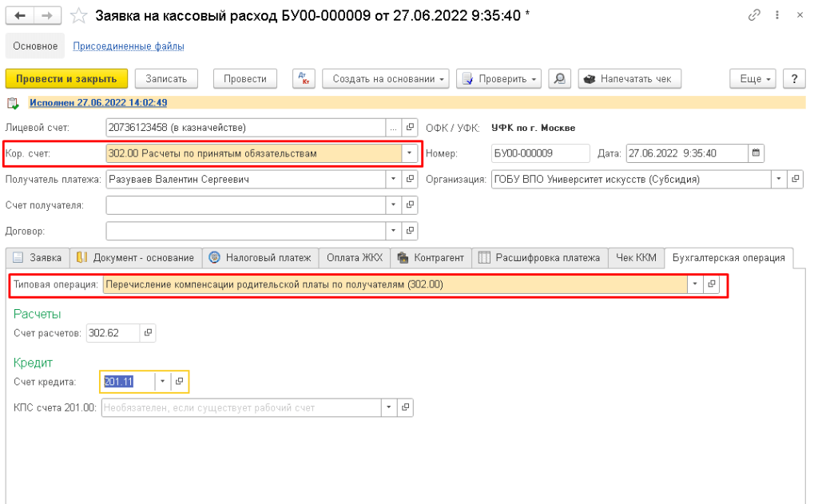Open the Исполнен 27.06.2022 14:02:49 status link
This screenshot has height=504, width=818.
pyautogui.click(x=98, y=103)
